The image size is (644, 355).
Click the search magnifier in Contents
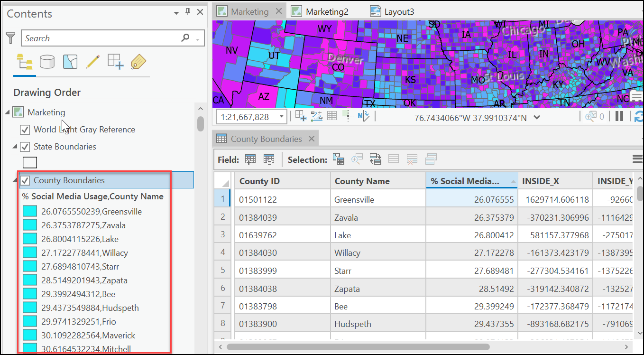[x=185, y=38]
